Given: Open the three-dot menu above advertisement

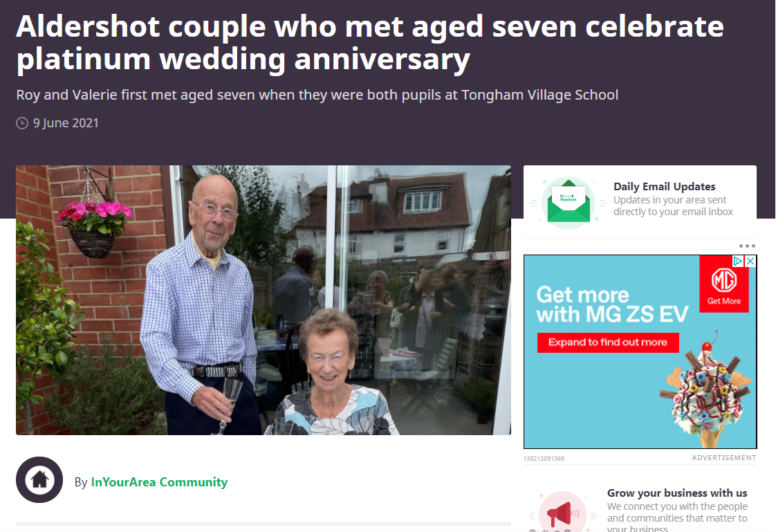Looking at the screenshot, I should [747, 246].
